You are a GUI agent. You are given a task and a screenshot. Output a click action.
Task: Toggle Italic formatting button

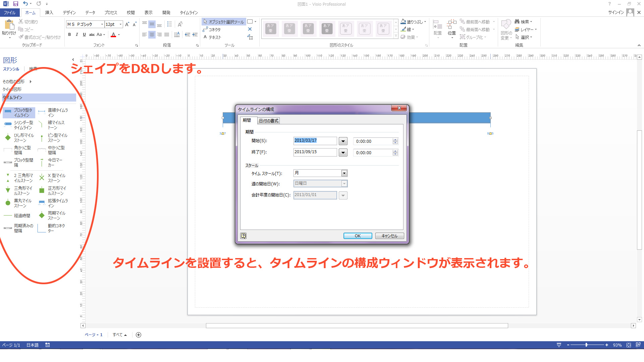[77, 35]
